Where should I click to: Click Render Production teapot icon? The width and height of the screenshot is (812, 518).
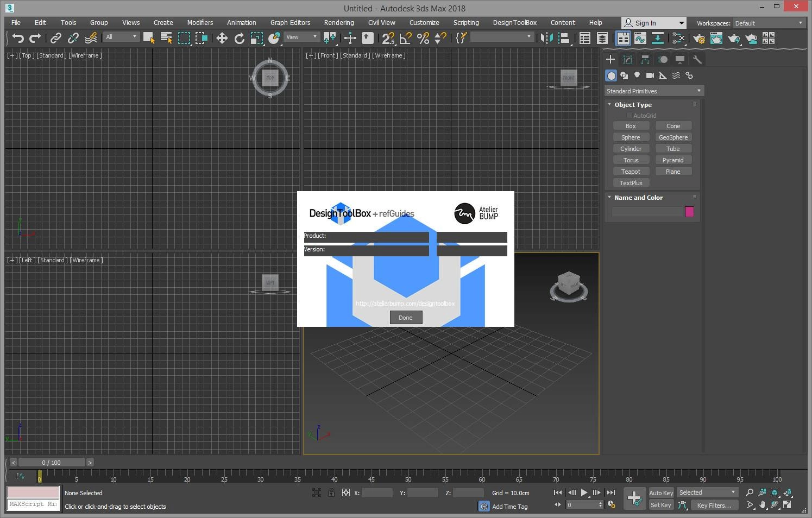(733, 38)
